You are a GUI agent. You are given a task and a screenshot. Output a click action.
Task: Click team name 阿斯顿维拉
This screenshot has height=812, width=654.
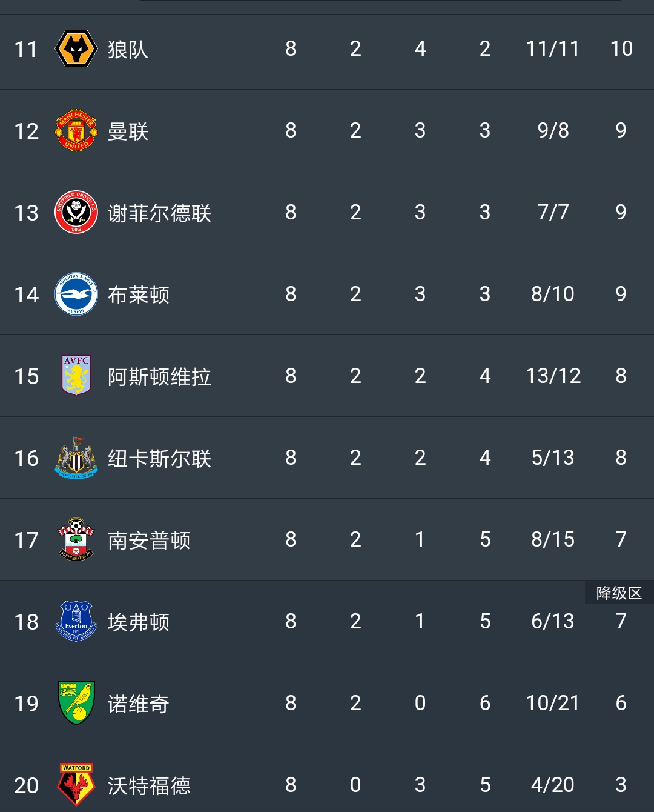[x=159, y=377]
